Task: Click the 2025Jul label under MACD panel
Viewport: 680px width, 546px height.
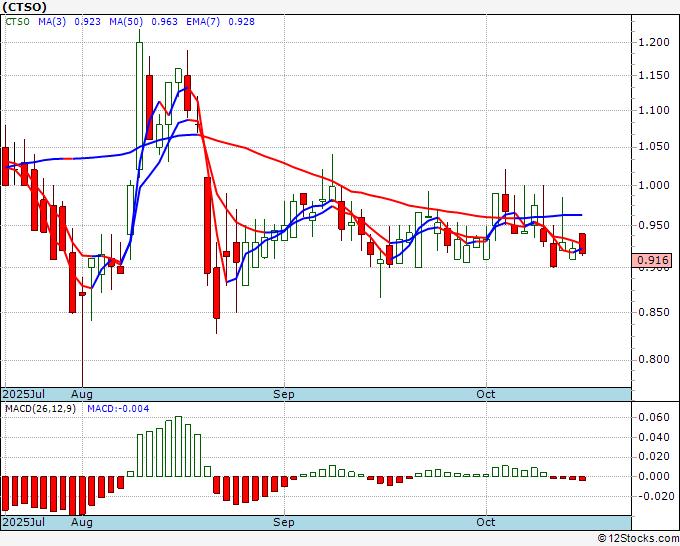Action: (x=22, y=522)
